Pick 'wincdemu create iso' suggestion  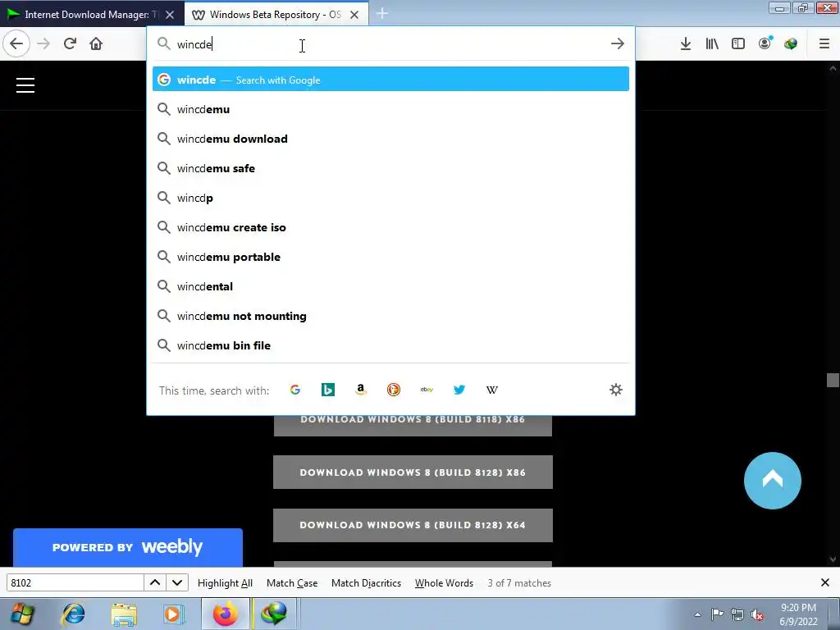[x=390, y=227]
